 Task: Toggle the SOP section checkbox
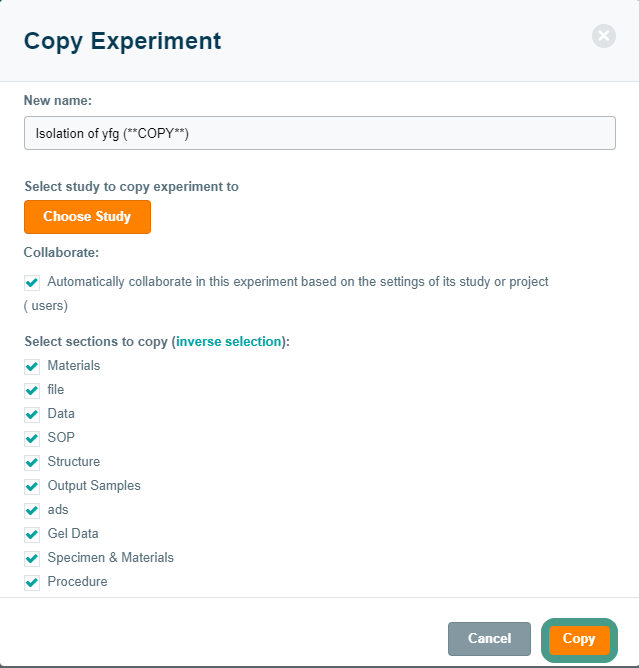[32, 438]
